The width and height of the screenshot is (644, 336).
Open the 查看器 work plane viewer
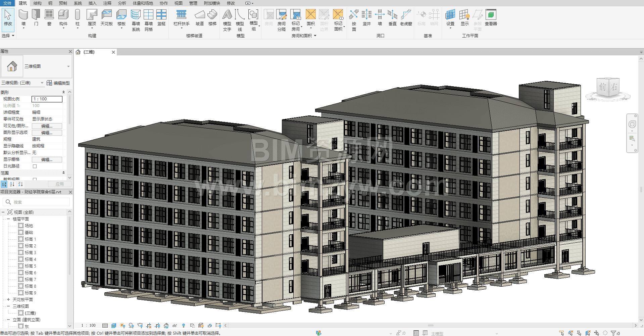[x=491, y=17]
